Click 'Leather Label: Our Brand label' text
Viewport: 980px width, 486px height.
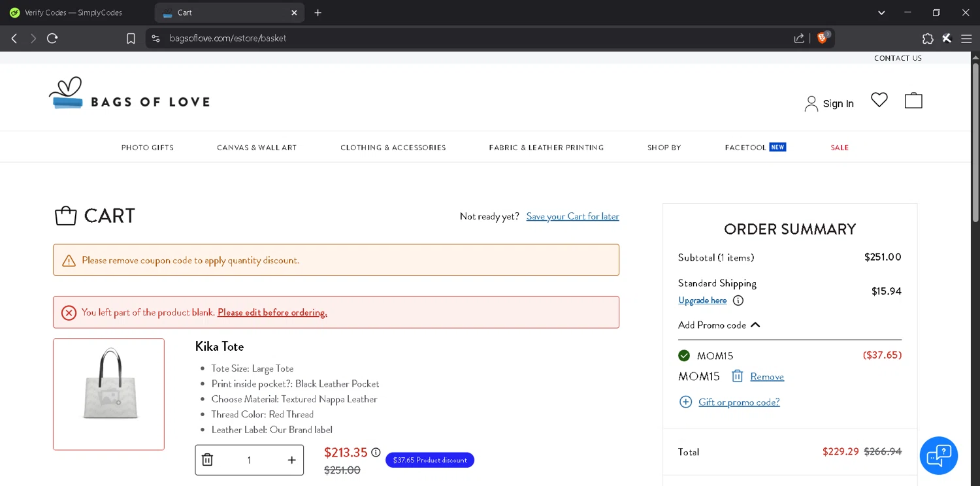272,430
